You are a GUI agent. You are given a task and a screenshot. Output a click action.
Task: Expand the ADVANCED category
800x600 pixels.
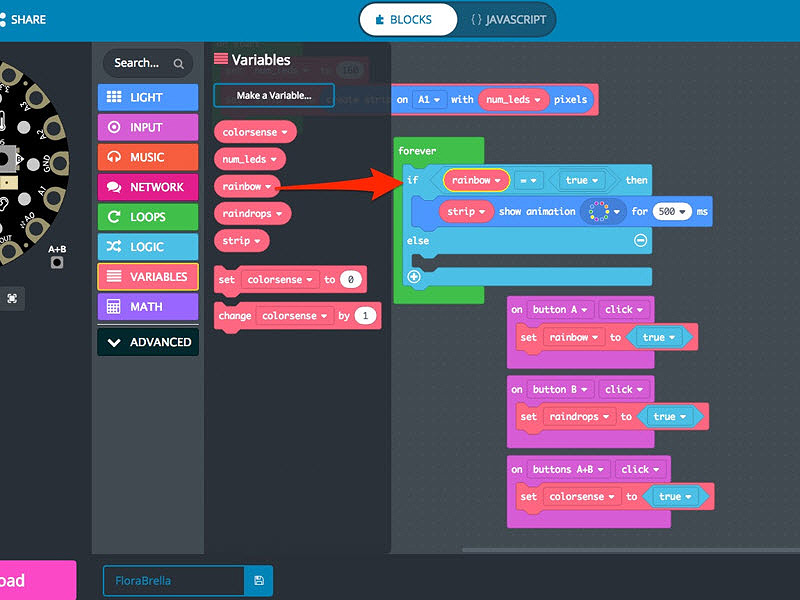point(147,341)
